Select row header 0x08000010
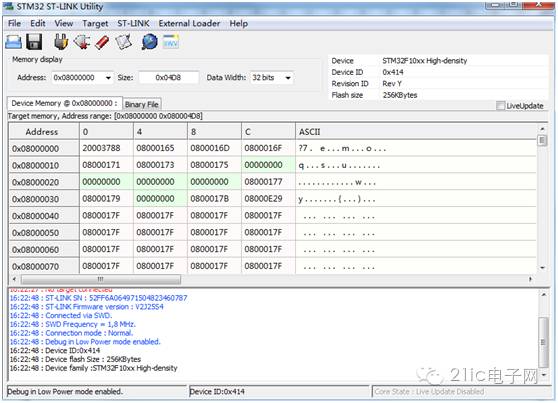The image size is (558, 403). click(44, 165)
